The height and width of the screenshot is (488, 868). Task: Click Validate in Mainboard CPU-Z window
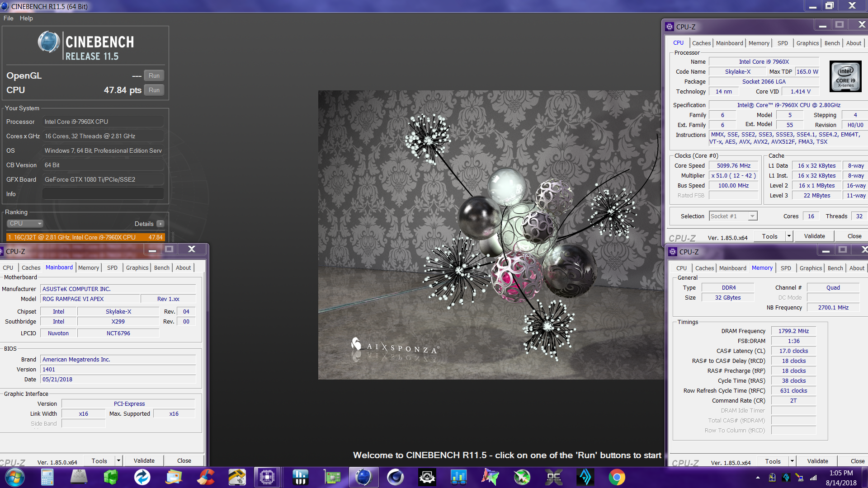coord(144,461)
